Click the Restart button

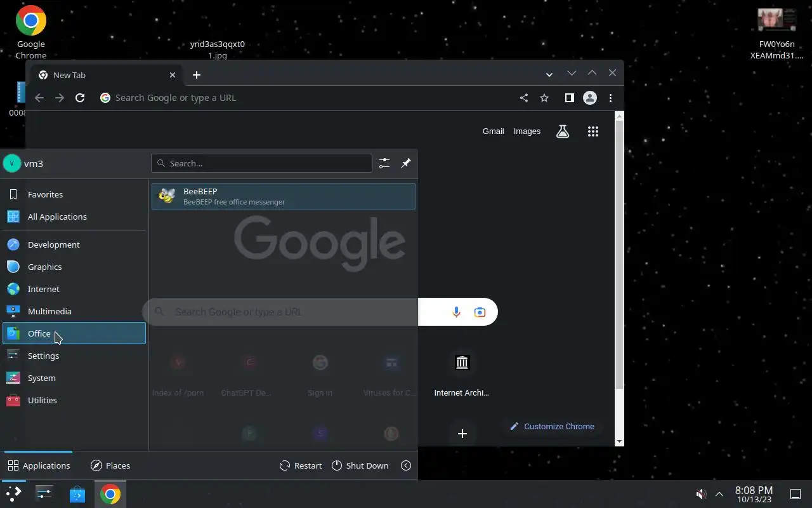301,465
